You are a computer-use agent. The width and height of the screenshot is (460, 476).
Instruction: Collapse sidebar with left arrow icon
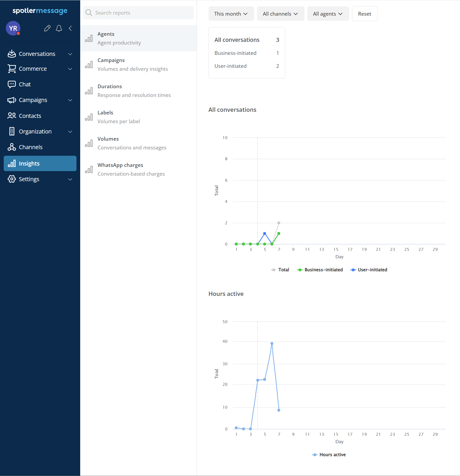point(70,28)
